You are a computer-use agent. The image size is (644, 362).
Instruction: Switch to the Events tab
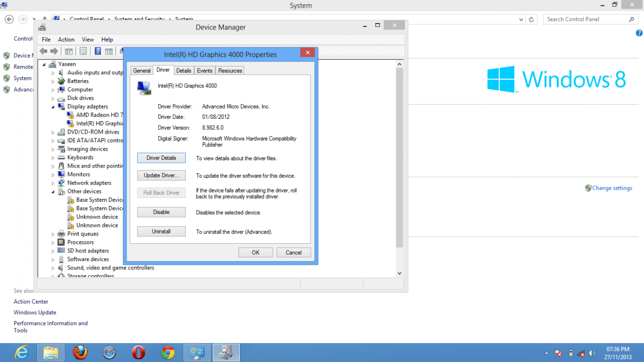tap(205, 70)
